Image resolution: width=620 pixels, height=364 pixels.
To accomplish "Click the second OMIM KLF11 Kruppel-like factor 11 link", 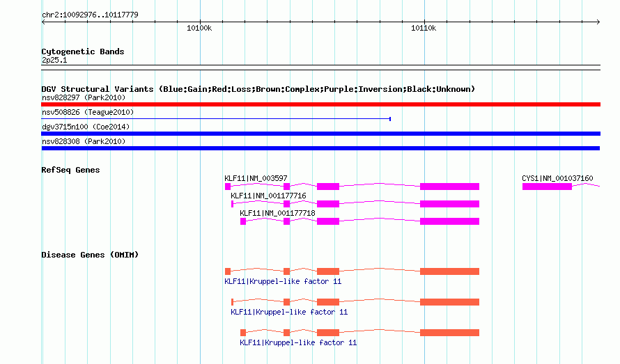I will pyautogui.click(x=289, y=312).
